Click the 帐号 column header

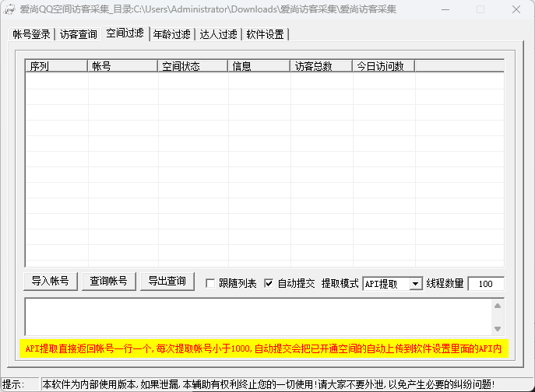122,66
